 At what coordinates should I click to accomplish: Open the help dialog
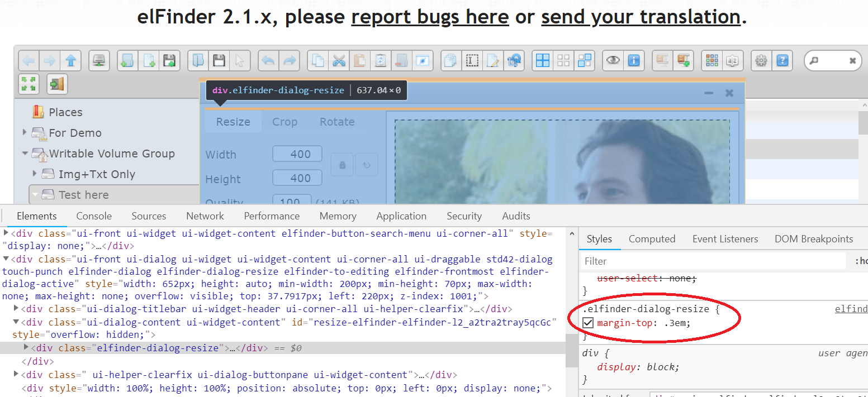tap(782, 60)
